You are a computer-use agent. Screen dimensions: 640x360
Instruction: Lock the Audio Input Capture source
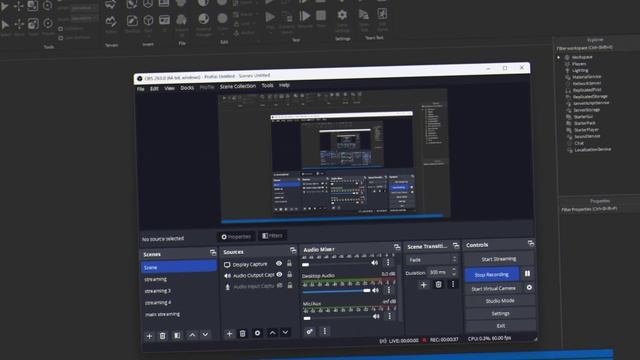(x=290, y=285)
